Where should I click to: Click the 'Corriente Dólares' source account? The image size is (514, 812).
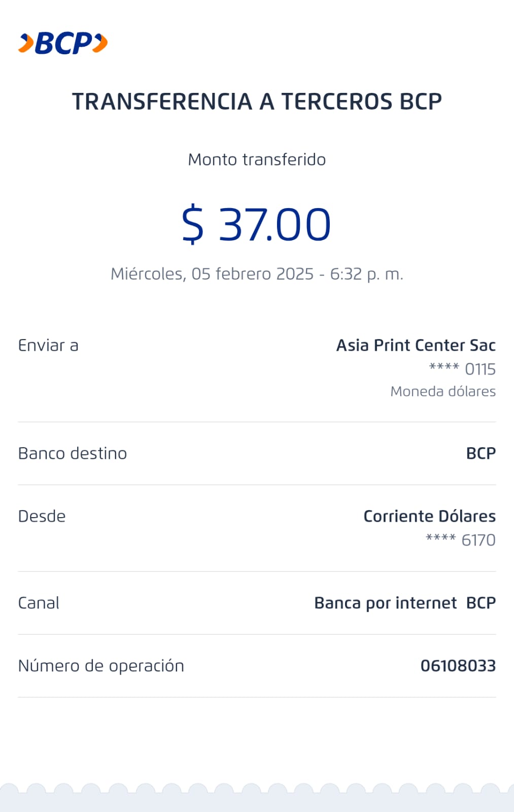429,517
